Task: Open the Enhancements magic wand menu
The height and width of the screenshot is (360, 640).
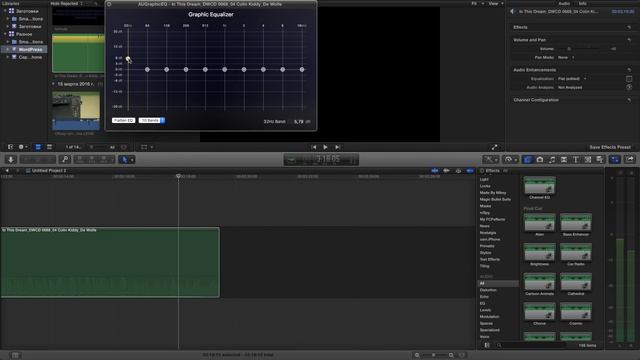Action: coord(491,160)
